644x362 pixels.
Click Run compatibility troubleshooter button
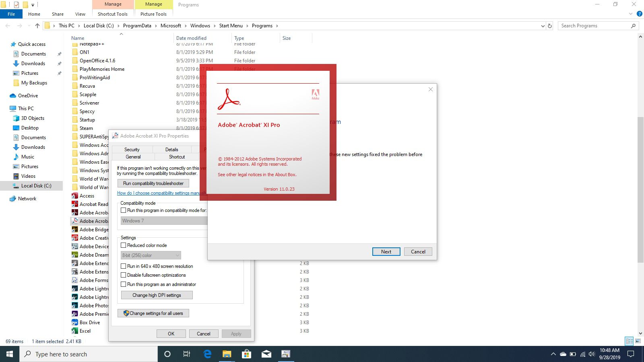click(x=153, y=183)
